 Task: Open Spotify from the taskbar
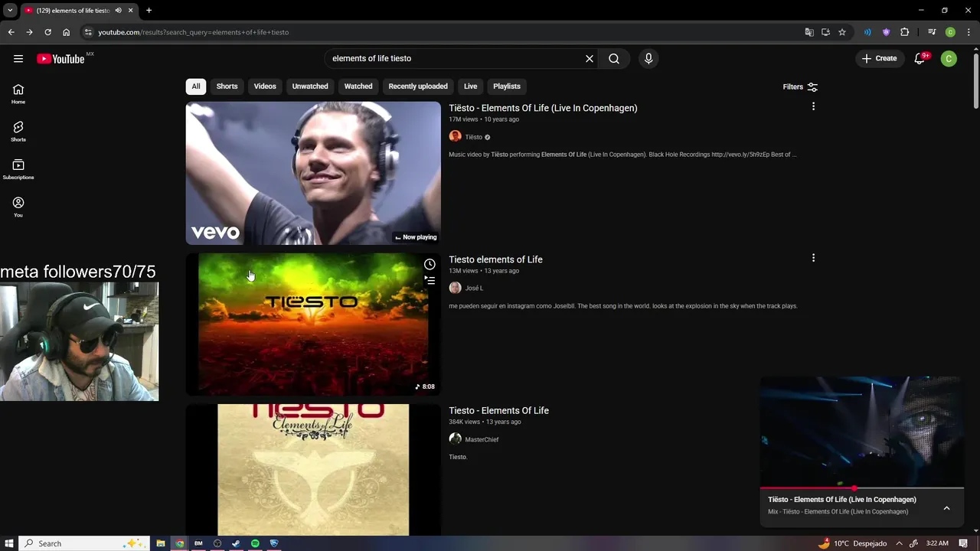255,543
